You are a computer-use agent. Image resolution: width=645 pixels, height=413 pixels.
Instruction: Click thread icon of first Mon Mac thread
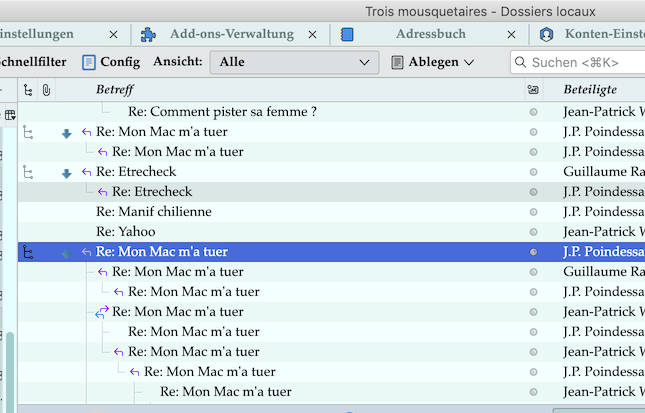tap(28, 132)
